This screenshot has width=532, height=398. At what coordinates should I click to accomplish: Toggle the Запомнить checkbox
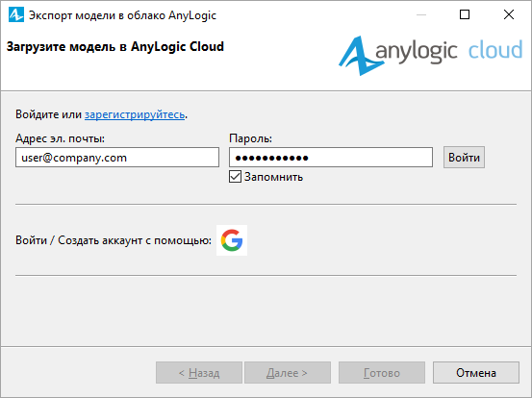235,177
